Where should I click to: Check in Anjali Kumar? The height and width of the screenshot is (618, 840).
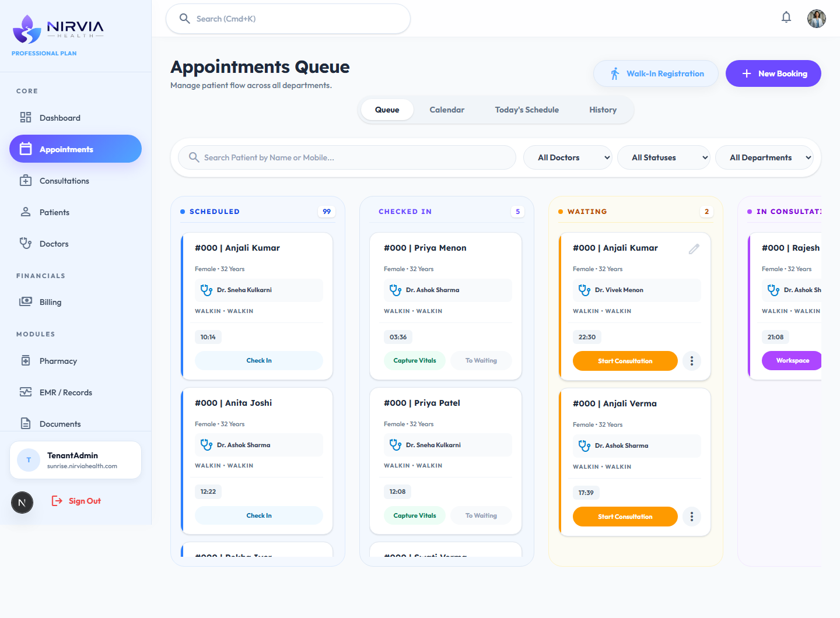click(x=259, y=360)
